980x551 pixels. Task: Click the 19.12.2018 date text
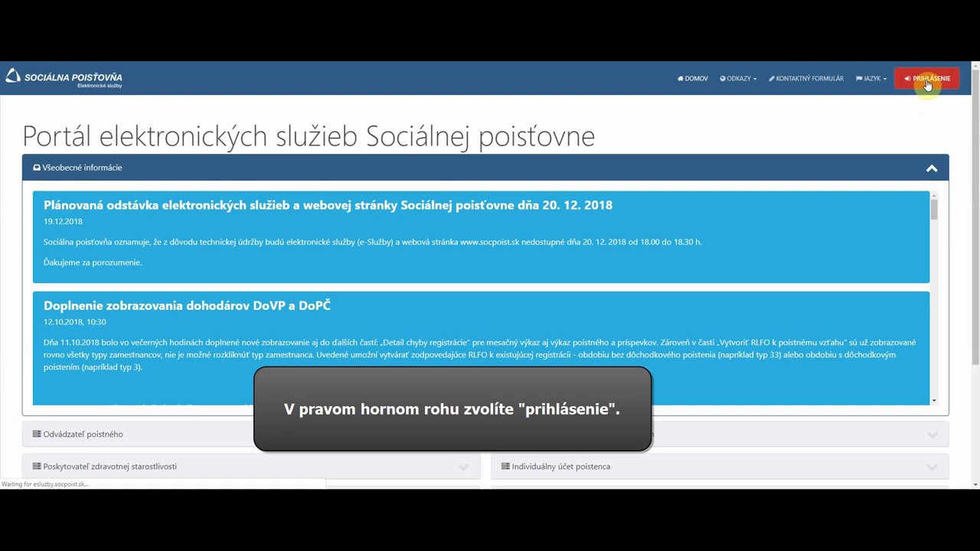pos(63,221)
